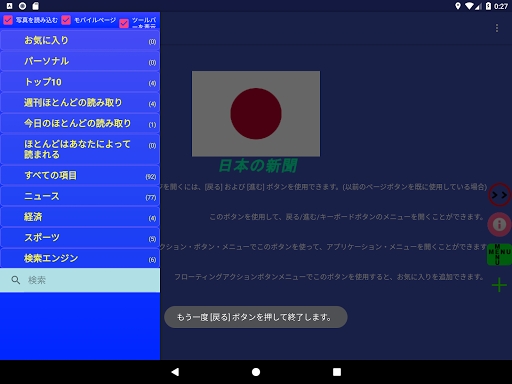Tap the magnifier search icon
Viewport: 512px width, 384px height.
[x=16, y=280]
